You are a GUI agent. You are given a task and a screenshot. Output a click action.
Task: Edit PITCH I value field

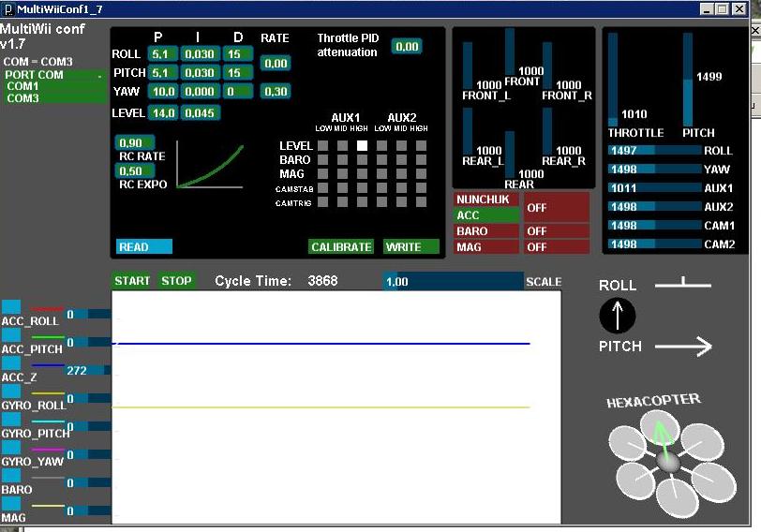tap(200, 73)
